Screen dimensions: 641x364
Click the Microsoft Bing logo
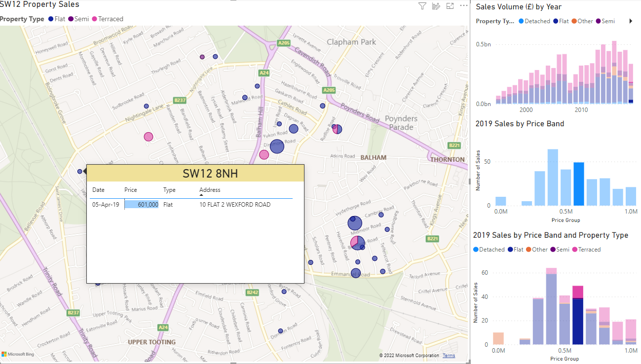click(x=17, y=355)
